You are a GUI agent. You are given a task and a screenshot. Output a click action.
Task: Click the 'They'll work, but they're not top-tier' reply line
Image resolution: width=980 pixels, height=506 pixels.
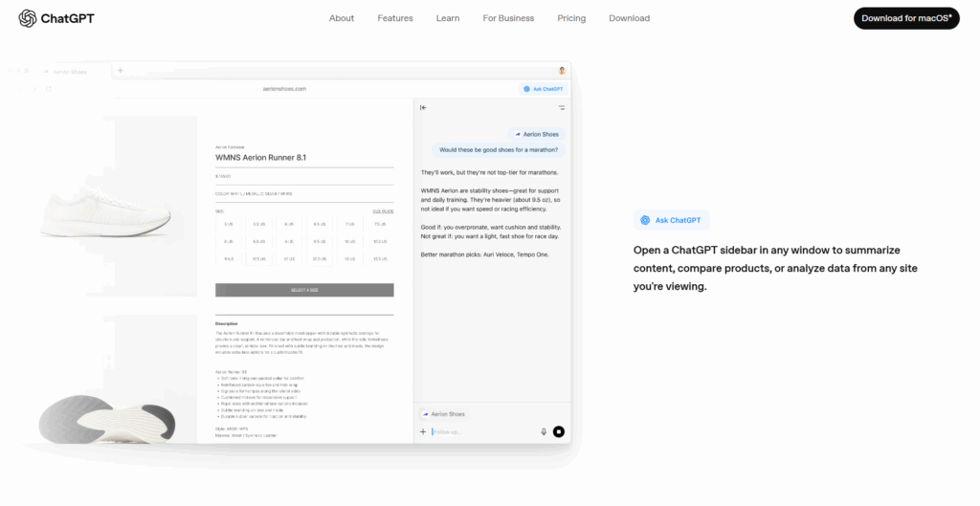(489, 172)
